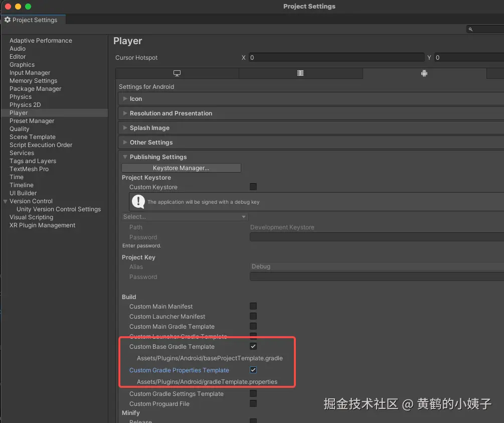Open the Preset Manager settings
Screen dimensions: 504x423
coord(32,121)
